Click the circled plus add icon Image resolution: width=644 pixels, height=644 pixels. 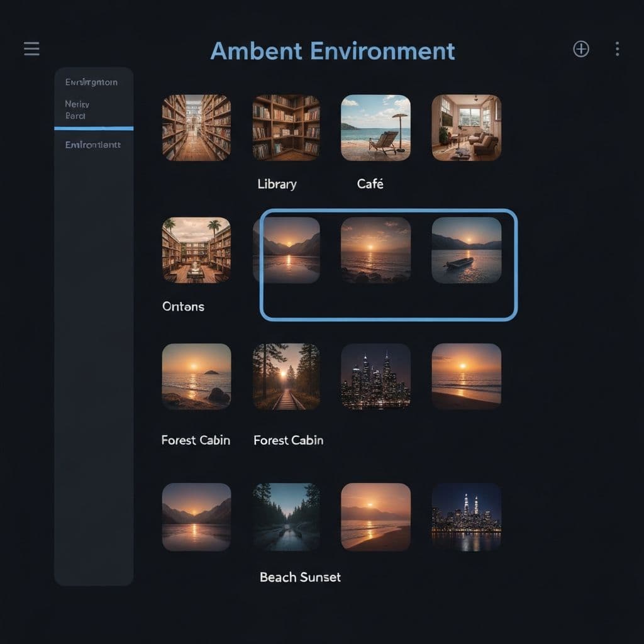point(581,49)
